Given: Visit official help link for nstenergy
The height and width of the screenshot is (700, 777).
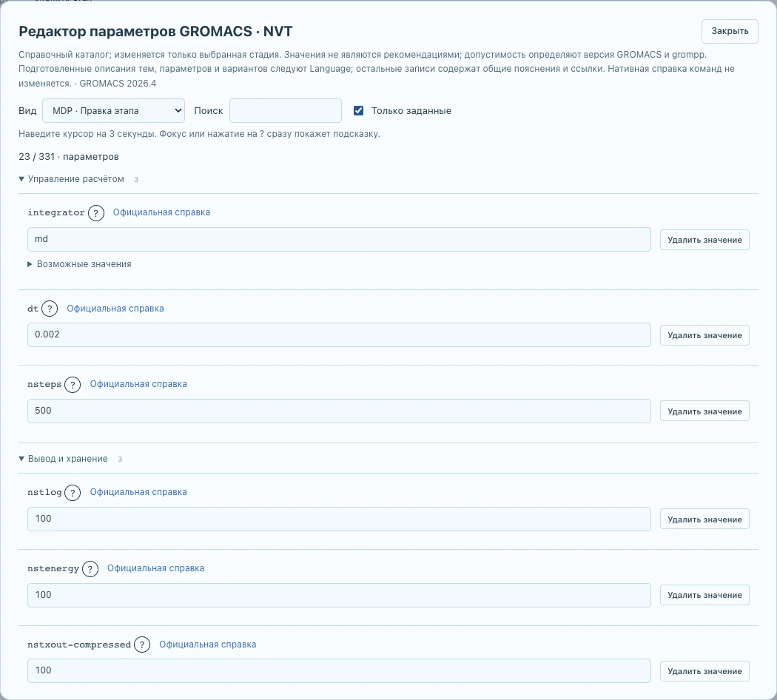Looking at the screenshot, I should tap(155, 568).
